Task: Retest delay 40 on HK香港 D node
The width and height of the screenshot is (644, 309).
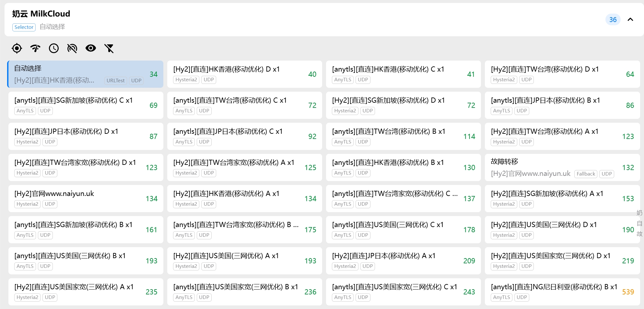Action: 312,74
